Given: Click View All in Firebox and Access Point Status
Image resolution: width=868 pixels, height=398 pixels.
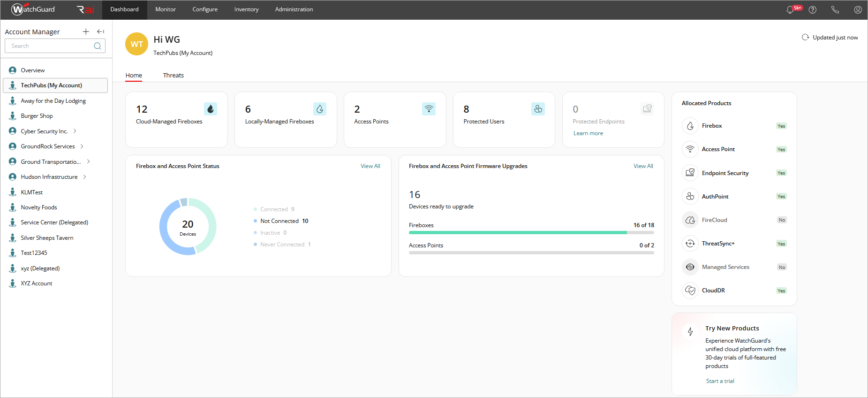Looking at the screenshot, I should pyautogui.click(x=370, y=166).
